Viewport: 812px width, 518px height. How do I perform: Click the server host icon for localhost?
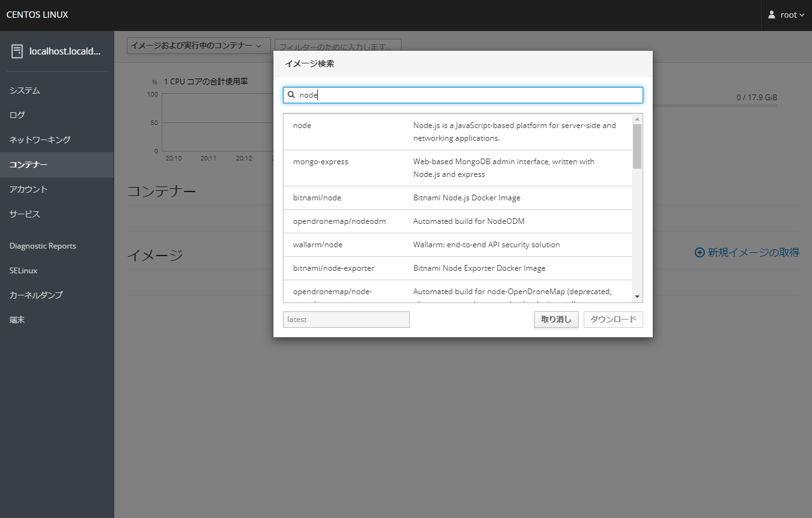click(17, 51)
